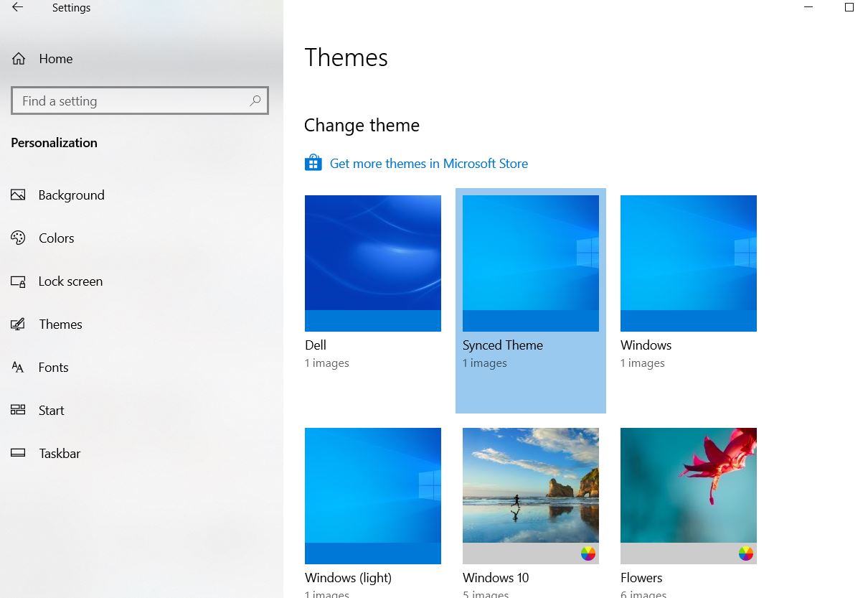The height and width of the screenshot is (598, 868).
Task: Click the Background picture icon
Action: [x=19, y=195]
